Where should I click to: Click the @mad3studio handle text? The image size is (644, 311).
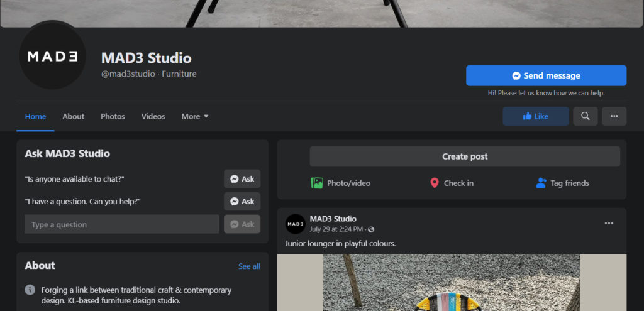(x=128, y=74)
